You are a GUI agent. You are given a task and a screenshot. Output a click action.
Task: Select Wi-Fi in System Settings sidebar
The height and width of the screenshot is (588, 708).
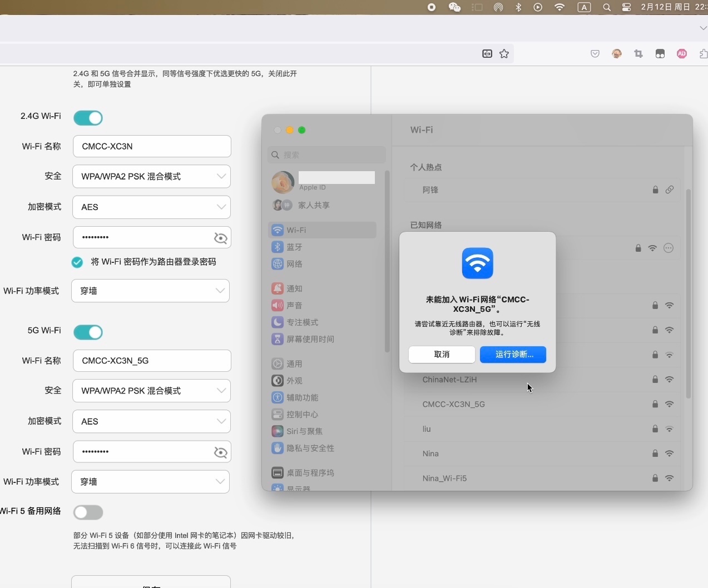pos(322,230)
